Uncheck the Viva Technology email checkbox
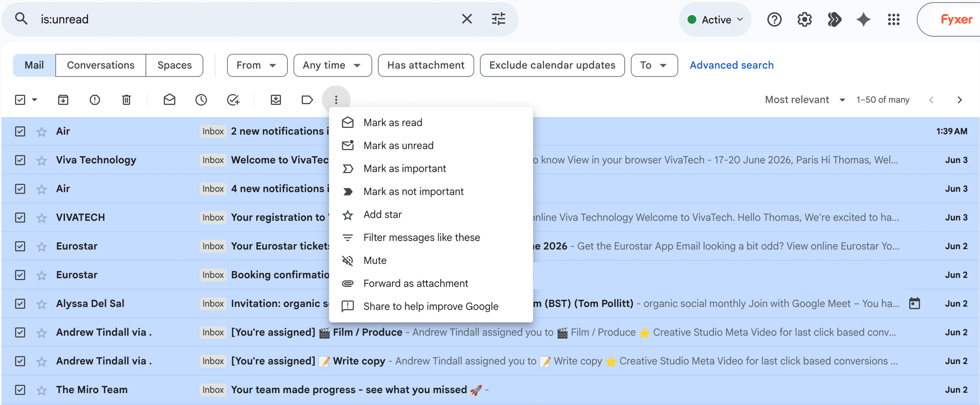The image size is (980, 405). [20, 160]
